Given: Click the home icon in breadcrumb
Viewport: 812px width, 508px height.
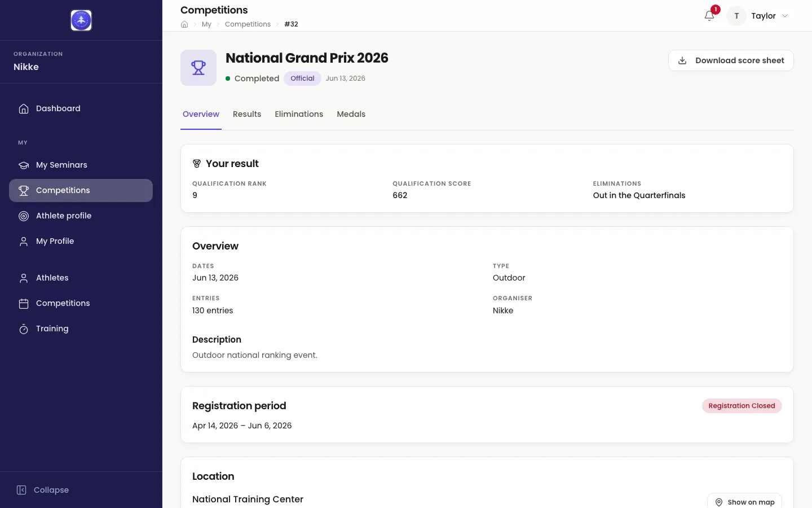Looking at the screenshot, I should coord(184,24).
